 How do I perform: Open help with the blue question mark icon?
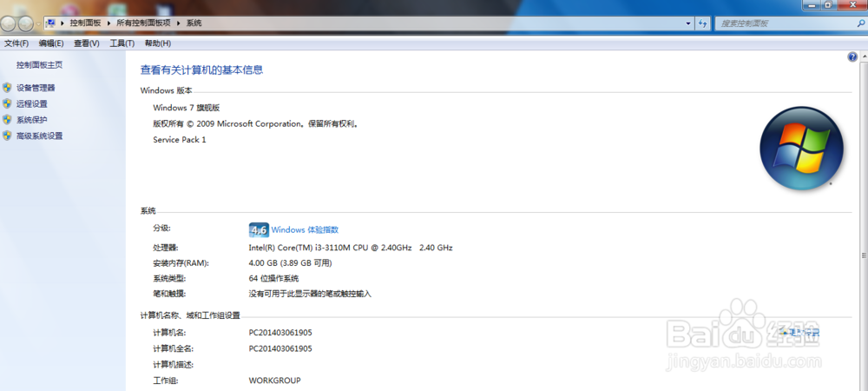point(852,57)
